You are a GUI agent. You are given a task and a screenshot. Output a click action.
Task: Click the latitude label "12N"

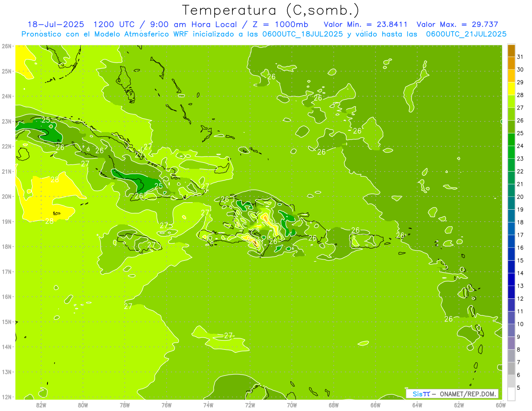coord(6,397)
